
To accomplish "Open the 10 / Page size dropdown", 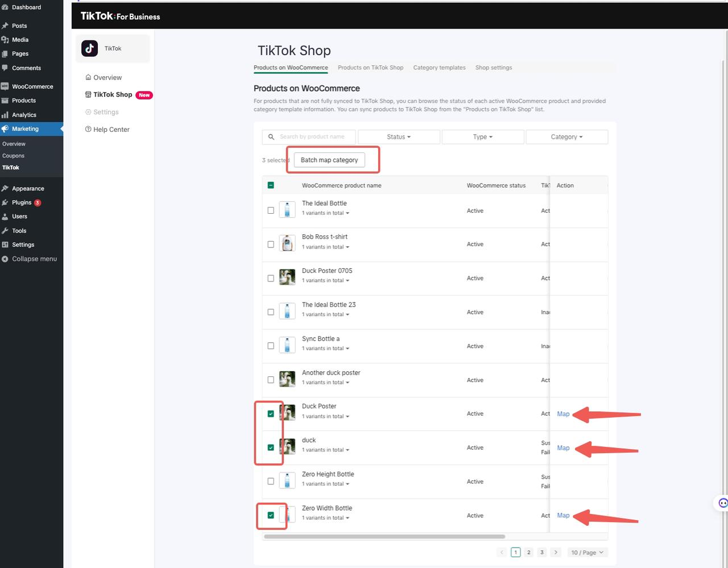I will pyautogui.click(x=587, y=552).
